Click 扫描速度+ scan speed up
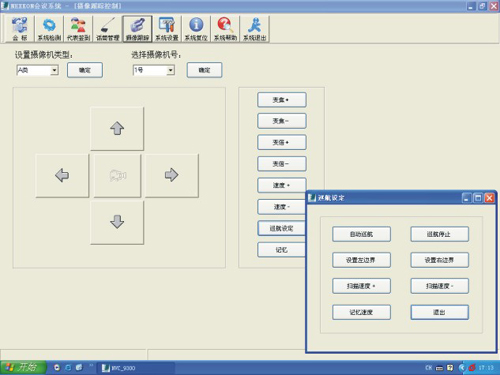 [361, 286]
